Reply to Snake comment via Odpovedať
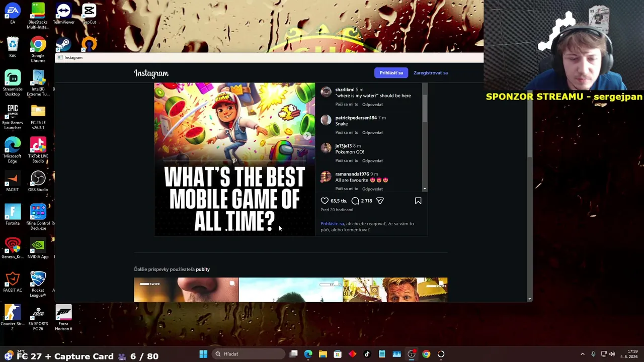The height and width of the screenshot is (362, 644). (x=372, y=133)
